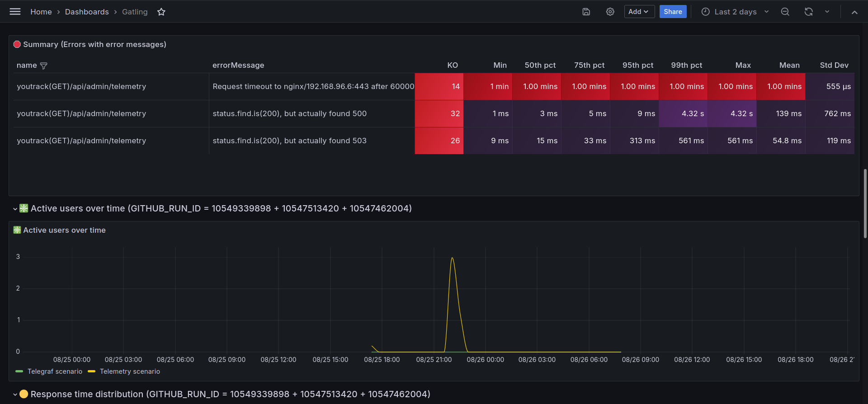
Task: Collapse the Active users over time row
Action: pos(15,209)
